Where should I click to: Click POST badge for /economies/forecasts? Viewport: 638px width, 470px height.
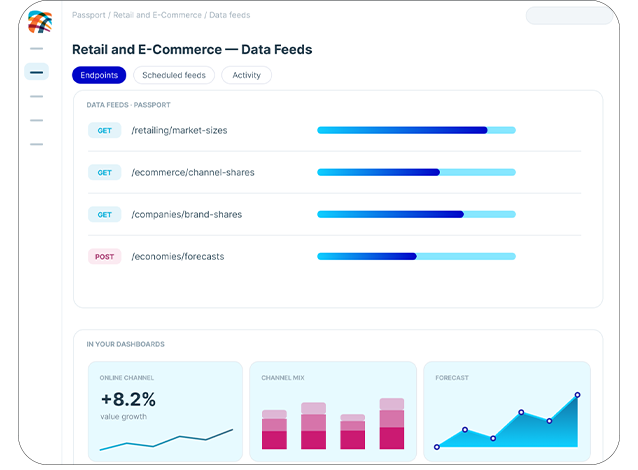[105, 257]
